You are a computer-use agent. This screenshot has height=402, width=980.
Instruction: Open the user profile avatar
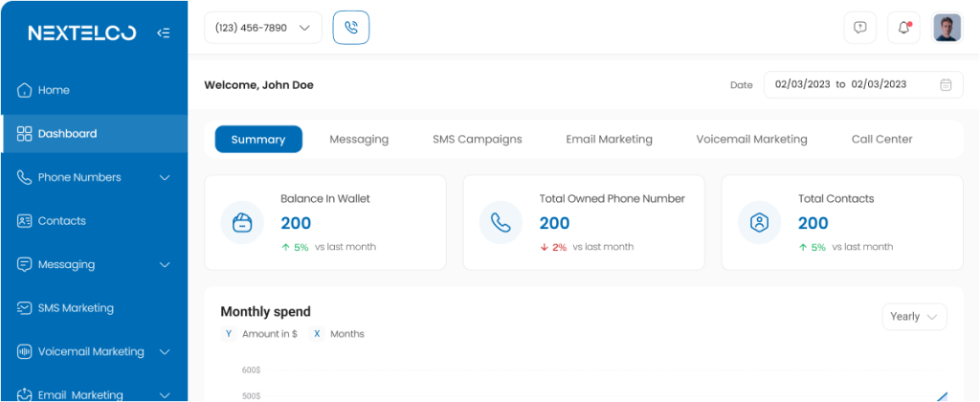pyautogui.click(x=947, y=28)
